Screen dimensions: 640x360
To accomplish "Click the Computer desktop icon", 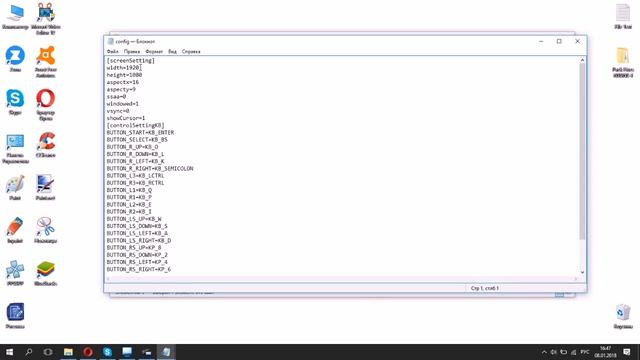I will click(x=15, y=16).
